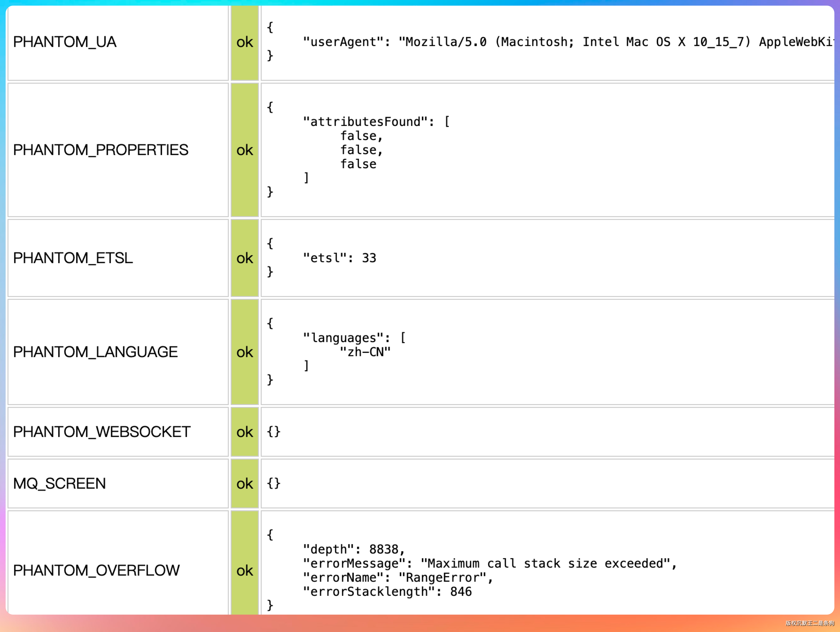This screenshot has height=632, width=840.
Task: Click the userAgent Mozilla string text
Action: (x=616, y=42)
